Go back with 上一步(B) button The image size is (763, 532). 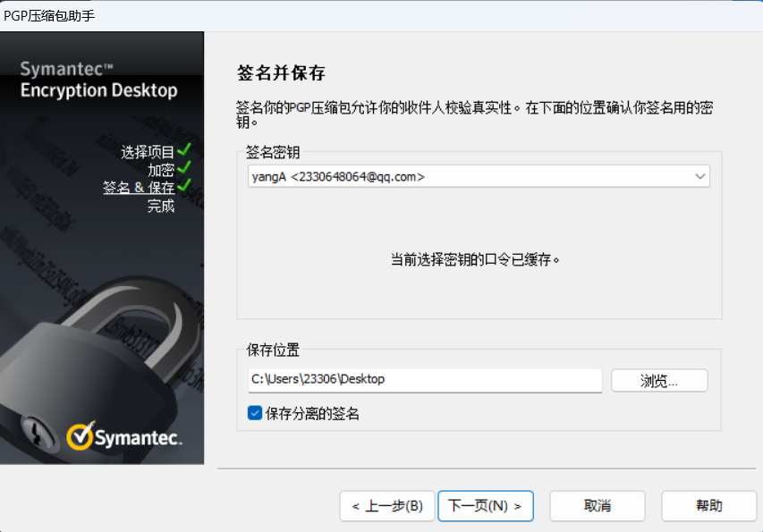click(x=387, y=506)
